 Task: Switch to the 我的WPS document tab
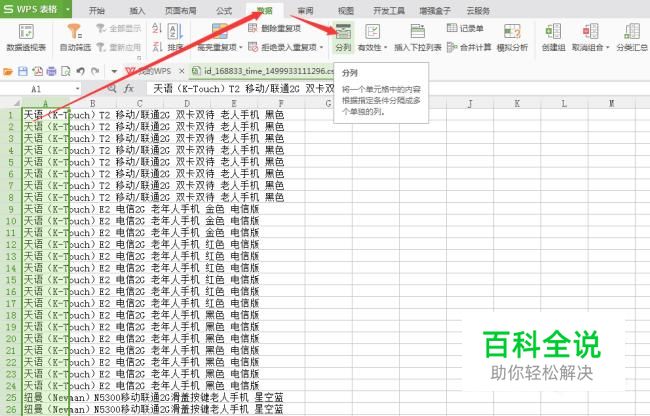point(150,71)
